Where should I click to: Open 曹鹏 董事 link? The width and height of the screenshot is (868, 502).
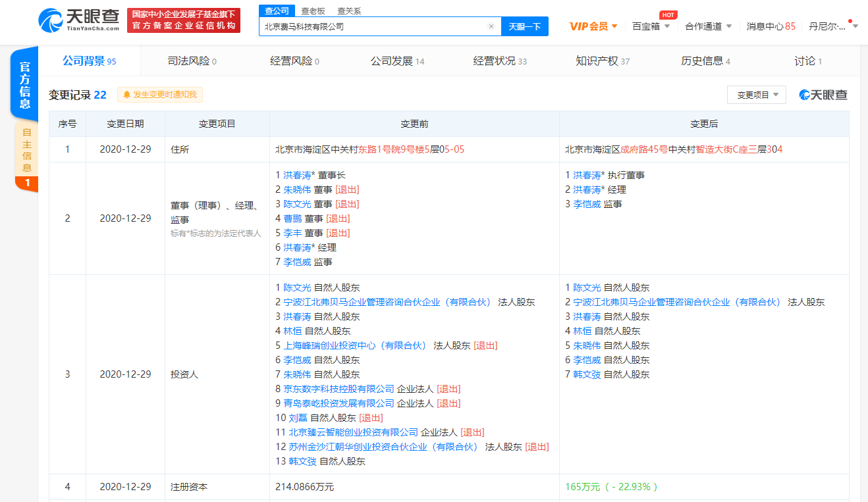293,218
